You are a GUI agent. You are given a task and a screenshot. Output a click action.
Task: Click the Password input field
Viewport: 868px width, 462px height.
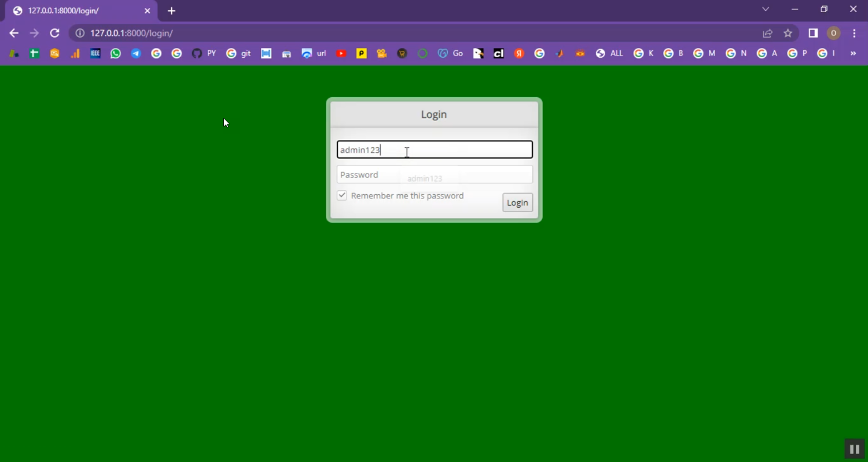click(435, 175)
